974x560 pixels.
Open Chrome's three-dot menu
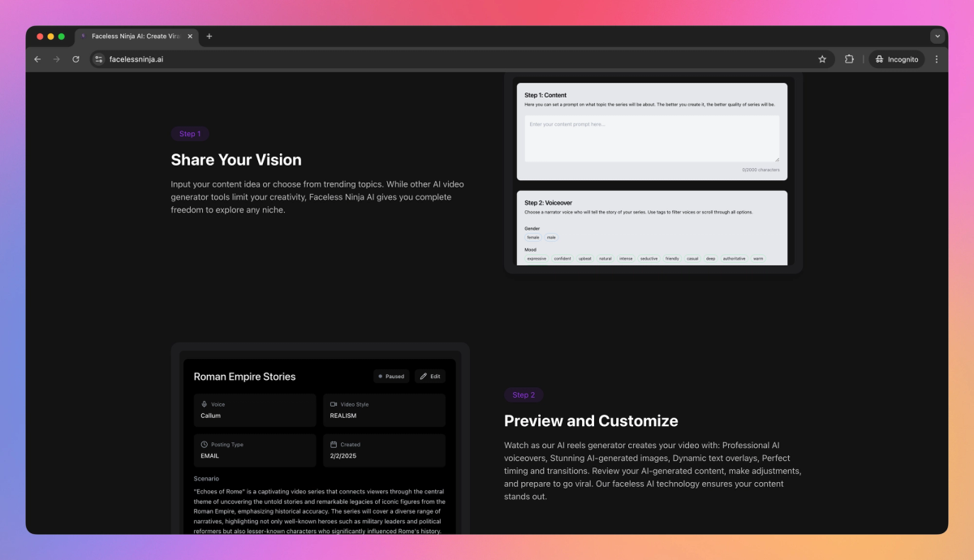tap(937, 59)
